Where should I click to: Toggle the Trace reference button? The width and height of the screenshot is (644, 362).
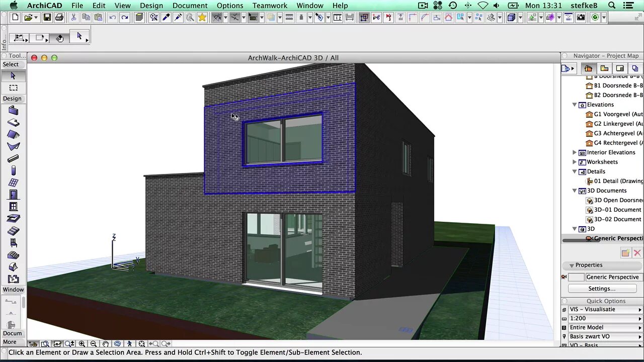click(x=271, y=18)
